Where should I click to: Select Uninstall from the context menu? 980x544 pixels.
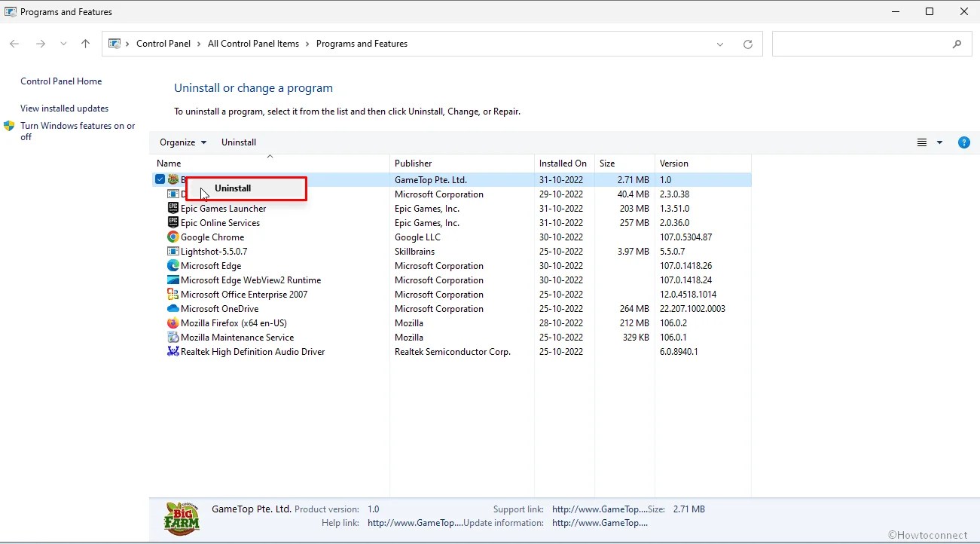click(x=232, y=188)
